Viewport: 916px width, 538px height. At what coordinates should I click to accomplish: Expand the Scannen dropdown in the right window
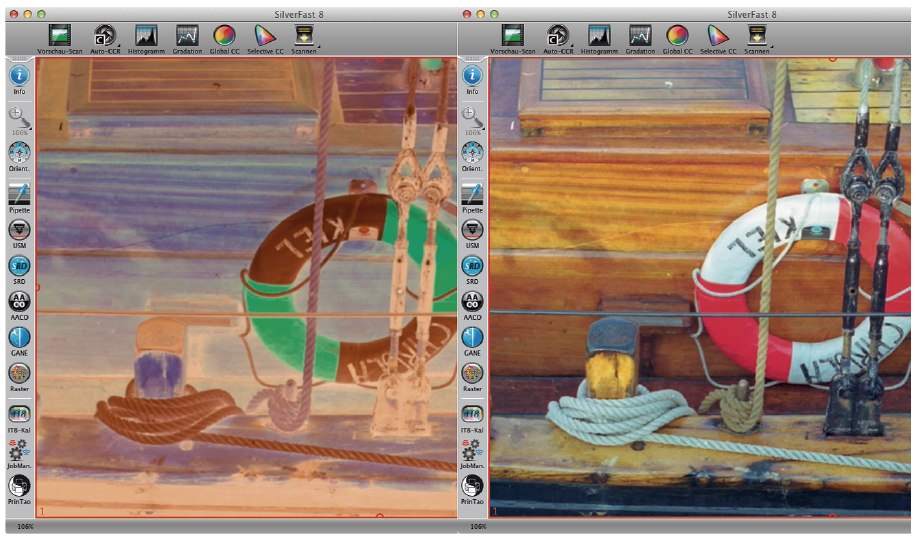(x=772, y=44)
